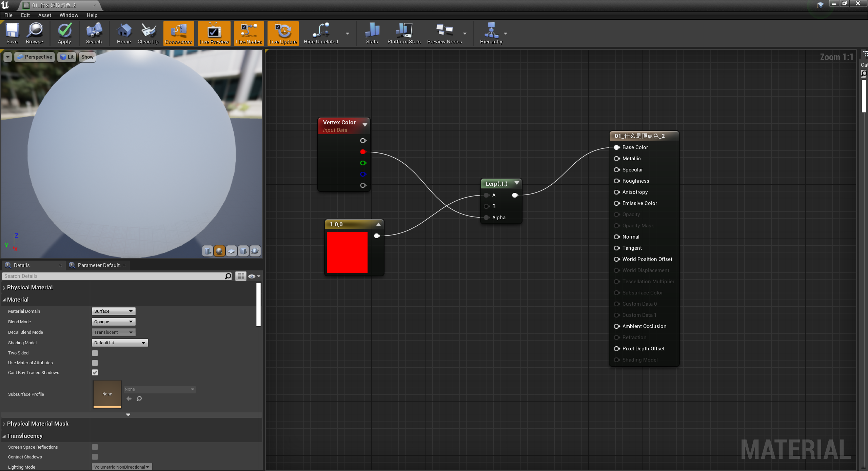Uncheck Cast Ray Traced Shadows
The width and height of the screenshot is (868, 471).
[95, 372]
